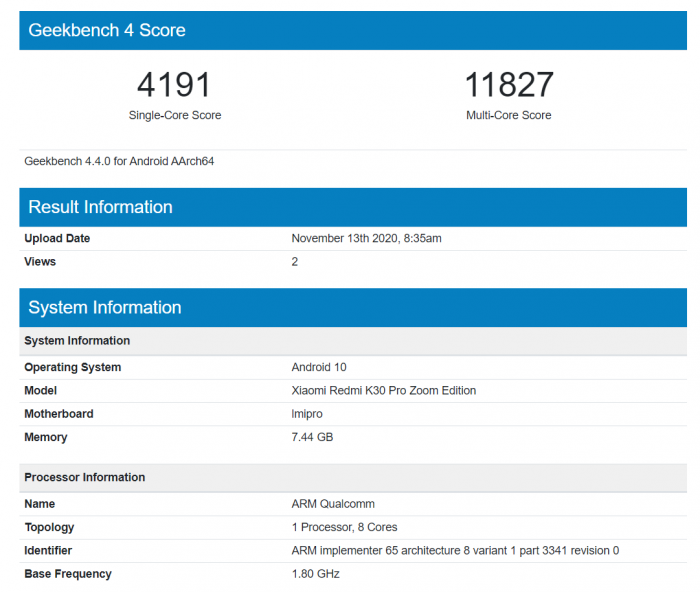Click the Geekbench 4.4.0 for Android AArch64 text
The image size is (700, 592).
(x=119, y=161)
